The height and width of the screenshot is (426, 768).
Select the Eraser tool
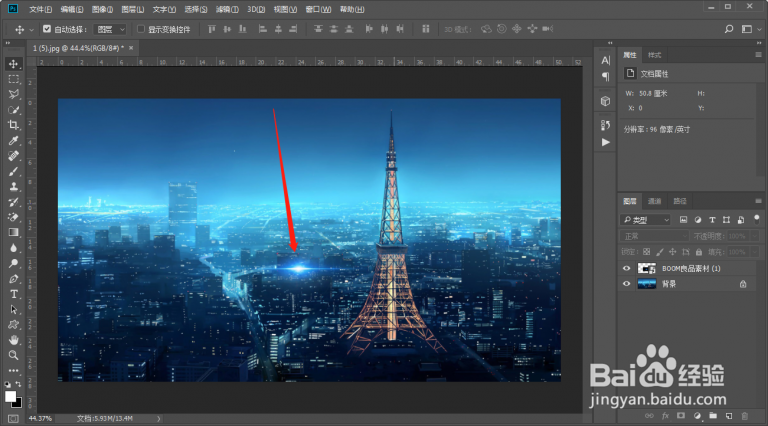tap(13, 217)
